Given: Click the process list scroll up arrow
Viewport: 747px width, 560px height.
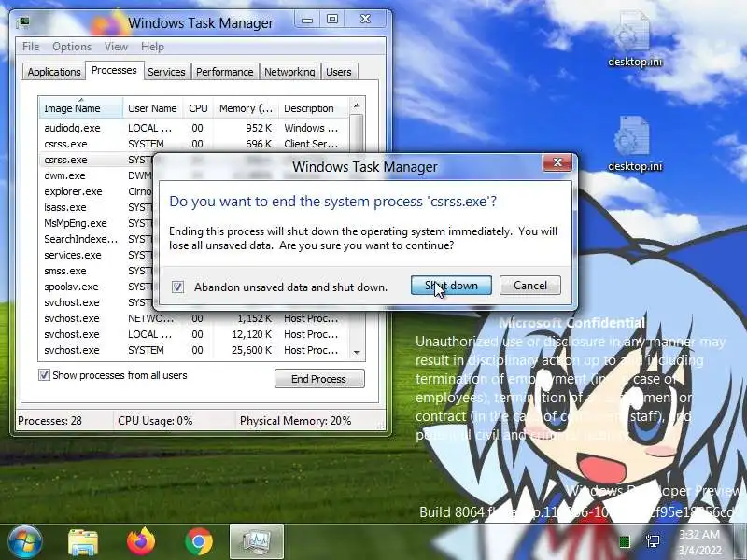Looking at the screenshot, I should [357, 105].
